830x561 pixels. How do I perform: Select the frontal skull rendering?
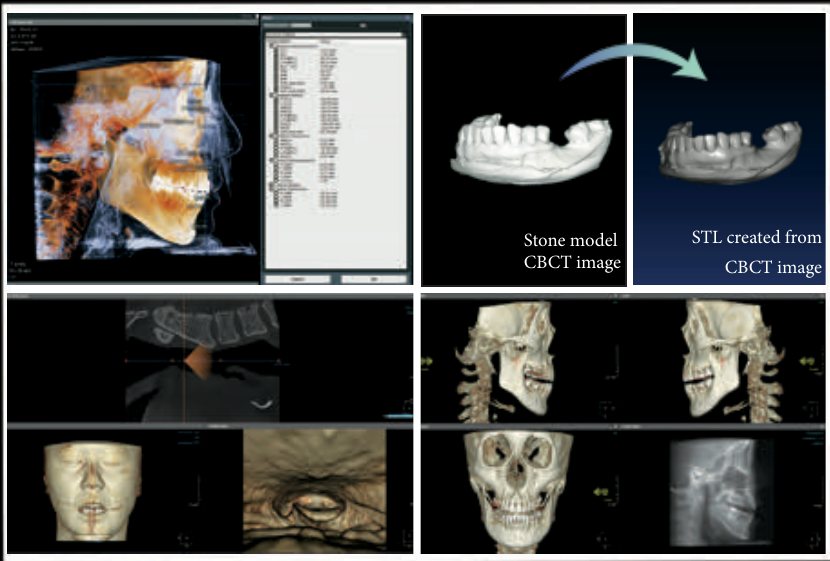click(x=518, y=492)
